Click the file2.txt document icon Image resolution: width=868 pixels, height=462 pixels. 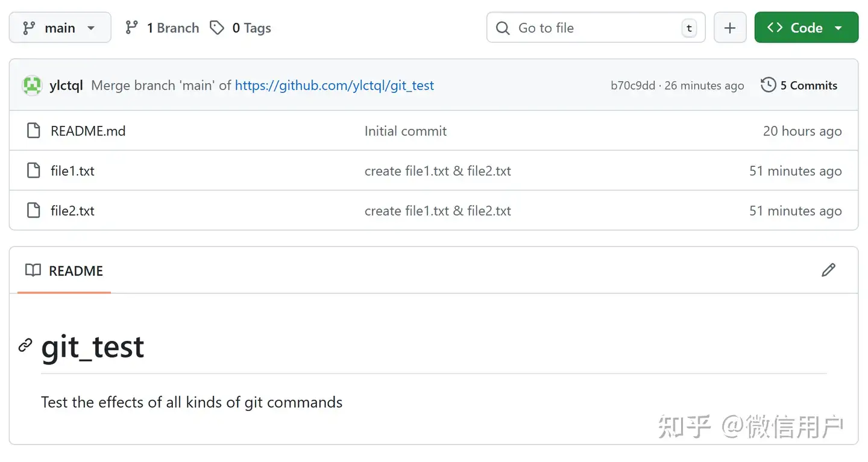click(x=34, y=210)
